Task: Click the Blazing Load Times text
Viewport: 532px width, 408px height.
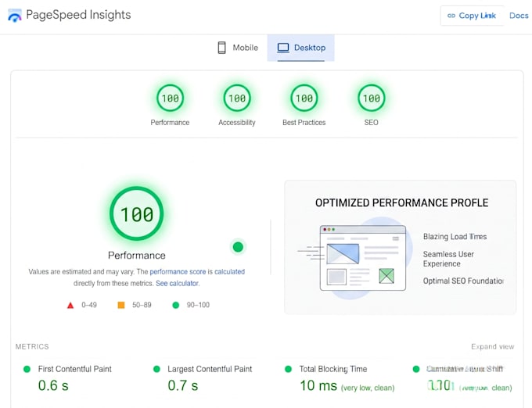Action: click(x=455, y=237)
